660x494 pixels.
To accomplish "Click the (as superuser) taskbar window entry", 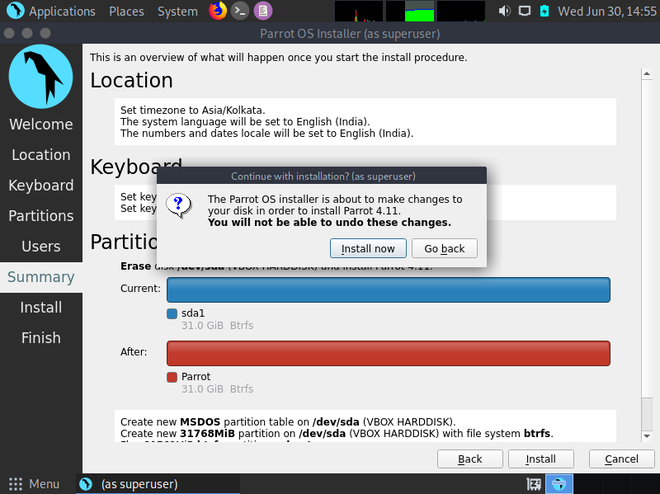I will [158, 484].
